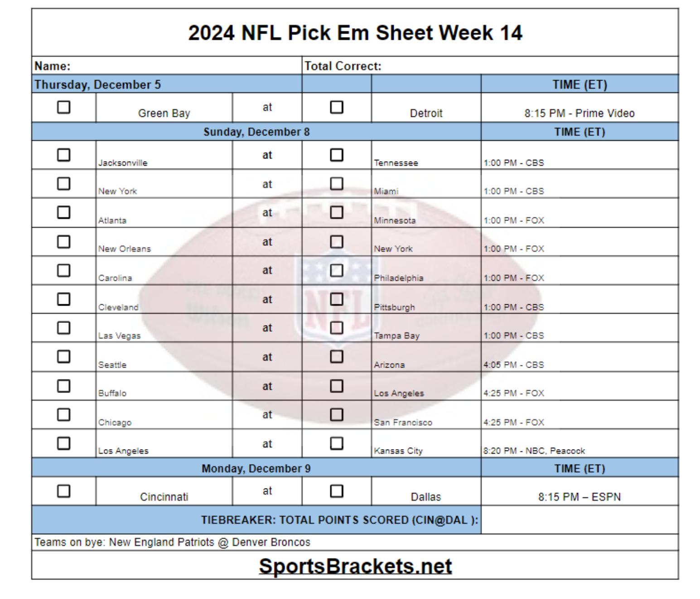The width and height of the screenshot is (700, 599).
Task: Tick the Atlanta checkbox
Action: pyautogui.click(x=64, y=212)
